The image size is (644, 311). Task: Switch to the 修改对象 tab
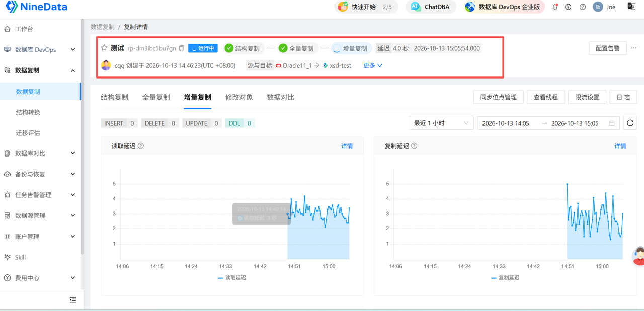239,97
